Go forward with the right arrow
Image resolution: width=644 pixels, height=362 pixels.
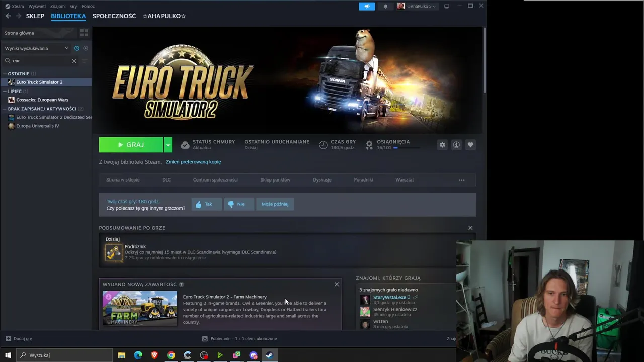pos(19,16)
